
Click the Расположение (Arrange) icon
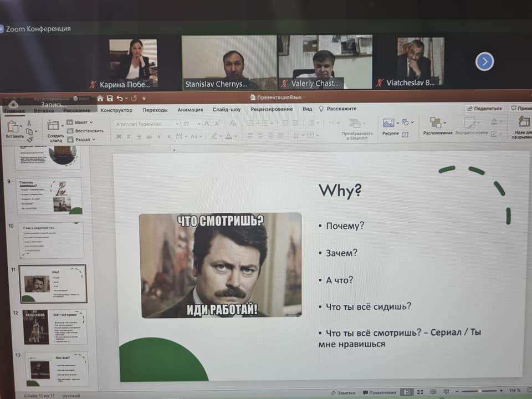436,122
